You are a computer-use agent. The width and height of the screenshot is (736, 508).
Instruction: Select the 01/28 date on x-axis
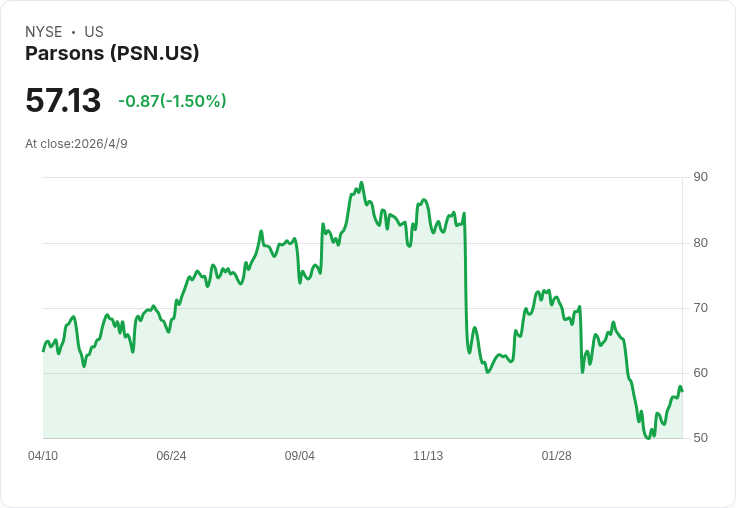[x=557, y=456]
